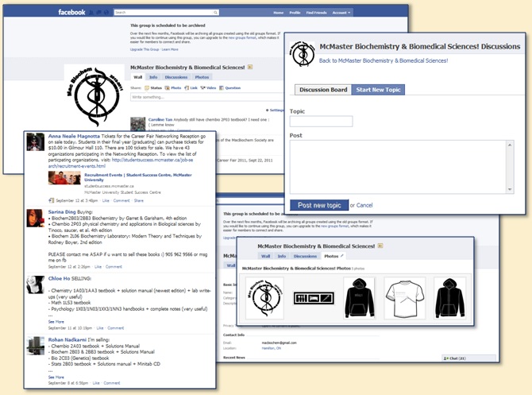
Task: Click the scroll-up arrow of the Post text area
Action: [510, 145]
